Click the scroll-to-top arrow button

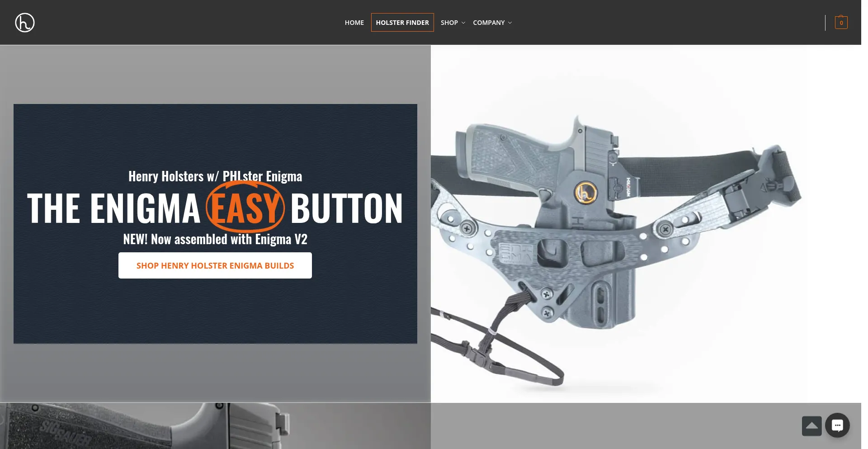click(811, 426)
